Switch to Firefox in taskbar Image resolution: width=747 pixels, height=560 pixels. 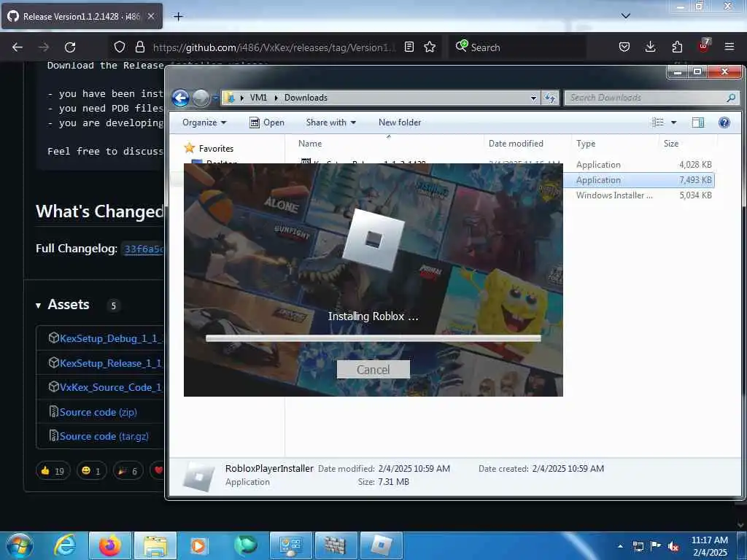pyautogui.click(x=110, y=545)
